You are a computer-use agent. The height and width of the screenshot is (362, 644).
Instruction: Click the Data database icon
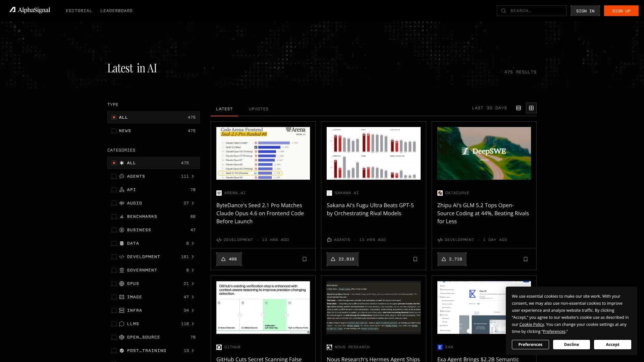pyautogui.click(x=122, y=243)
